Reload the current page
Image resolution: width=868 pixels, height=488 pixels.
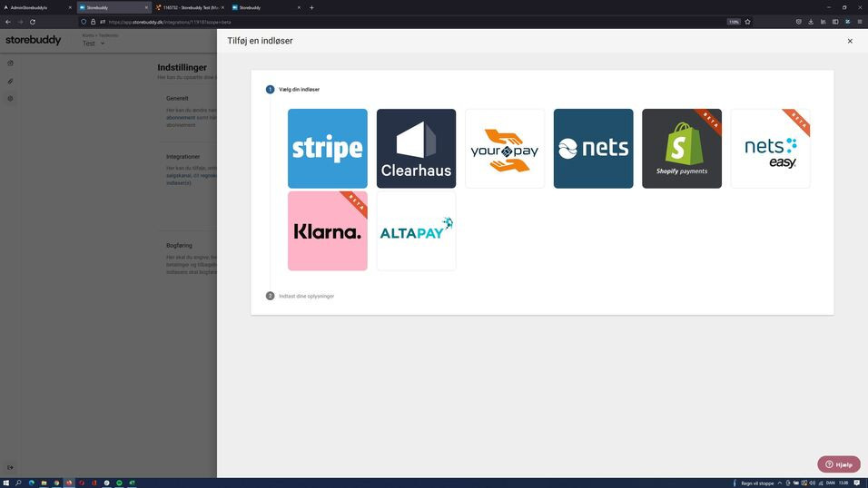33,22
